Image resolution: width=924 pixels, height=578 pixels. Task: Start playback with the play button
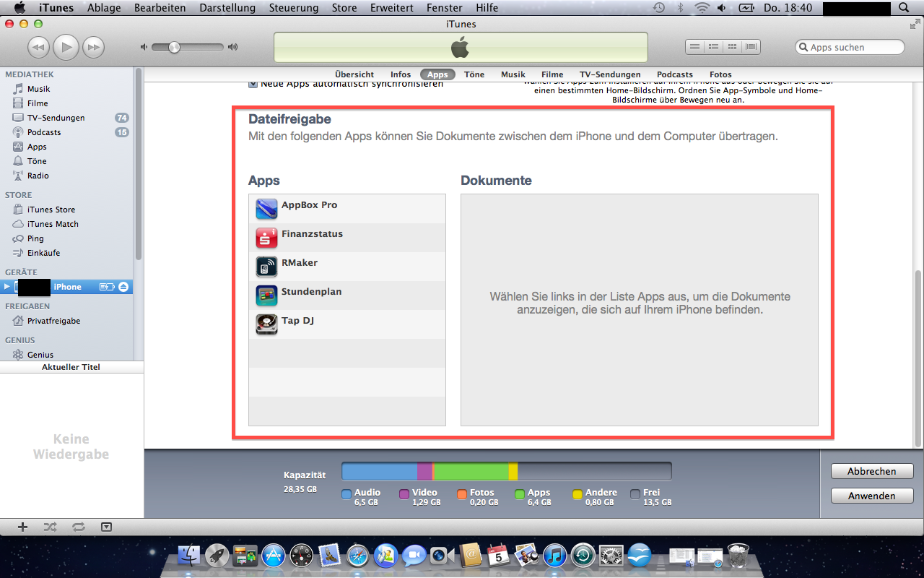(66, 47)
